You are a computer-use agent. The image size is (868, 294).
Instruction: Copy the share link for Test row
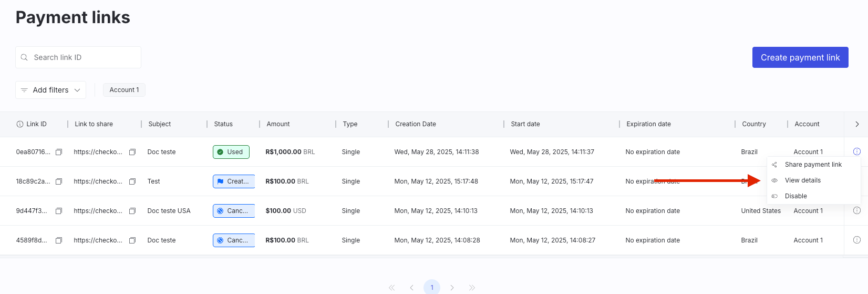[132, 181]
